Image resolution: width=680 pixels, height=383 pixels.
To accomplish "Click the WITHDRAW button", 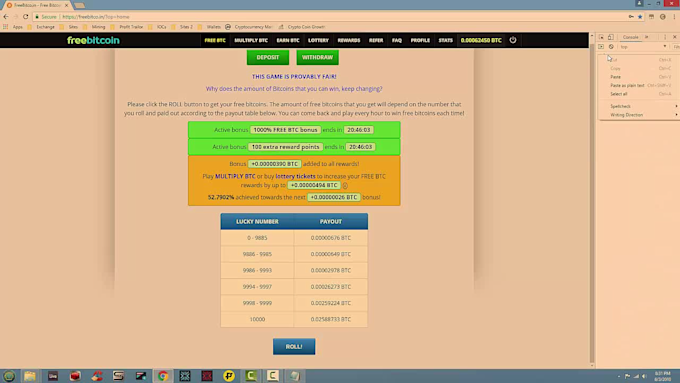I will tap(317, 57).
